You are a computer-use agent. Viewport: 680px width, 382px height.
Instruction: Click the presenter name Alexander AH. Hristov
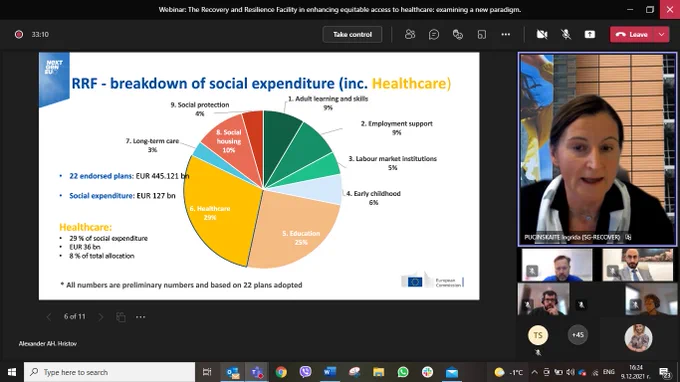tap(48, 343)
